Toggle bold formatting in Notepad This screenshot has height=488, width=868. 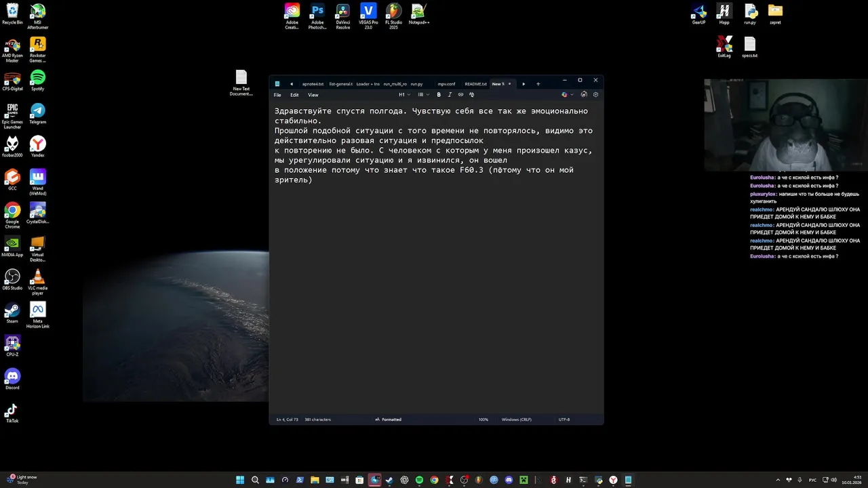pos(439,95)
